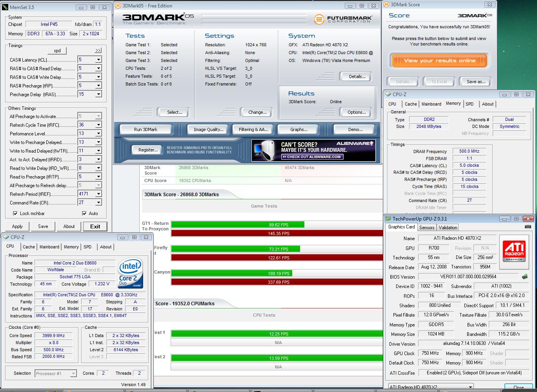The width and height of the screenshot is (537, 392).
Task: Click CPU-Z Memory window title icon
Action: point(388,94)
